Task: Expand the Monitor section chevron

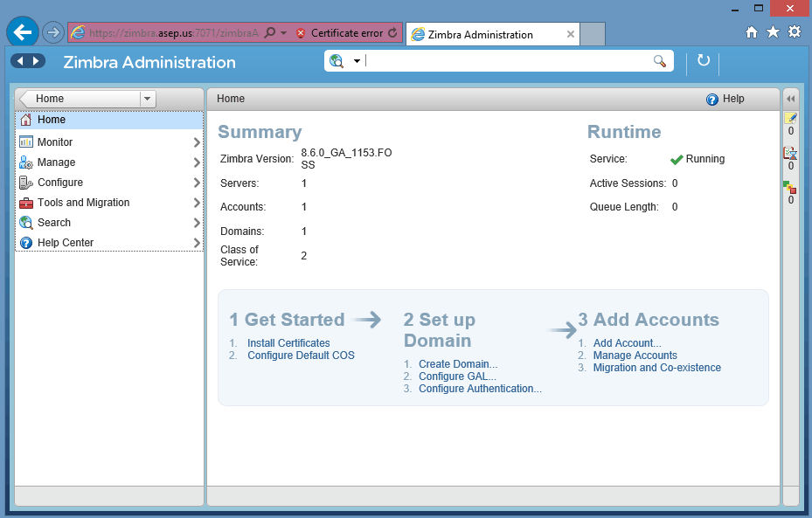Action: coord(197,142)
